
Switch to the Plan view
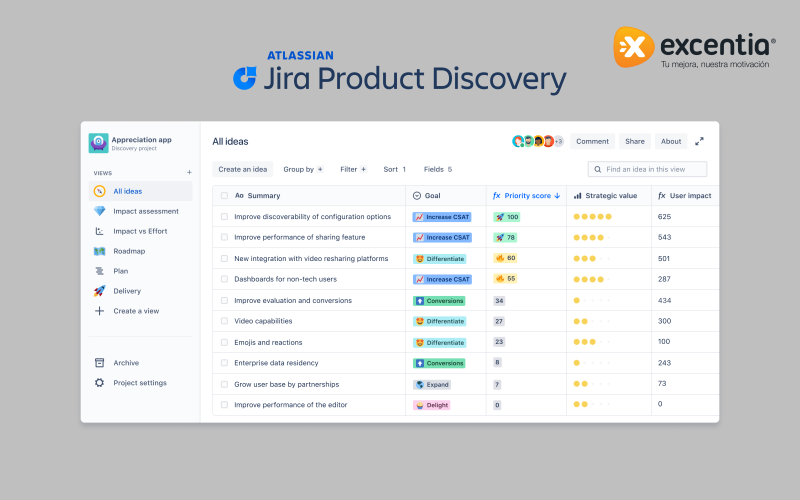pyautogui.click(x=140, y=271)
